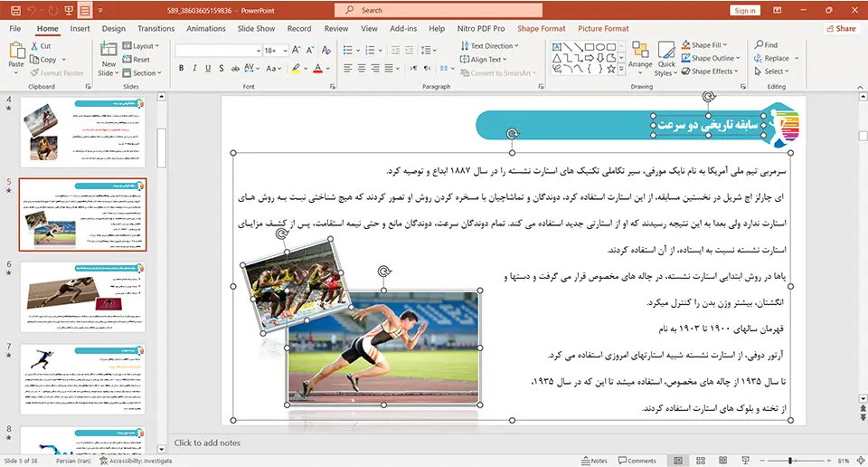Click to add notes area

tap(207, 443)
